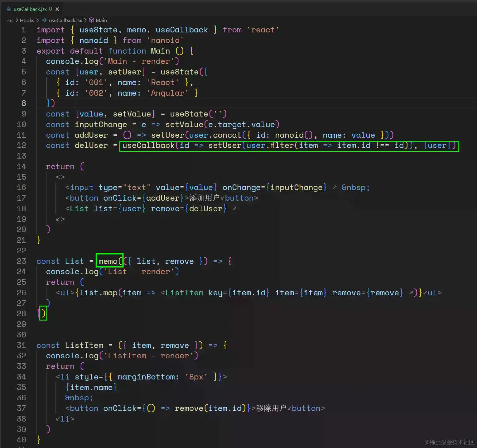Viewport: 477px width, 448px height.
Task: Click the ListItem tag on line 26
Action: (x=184, y=293)
